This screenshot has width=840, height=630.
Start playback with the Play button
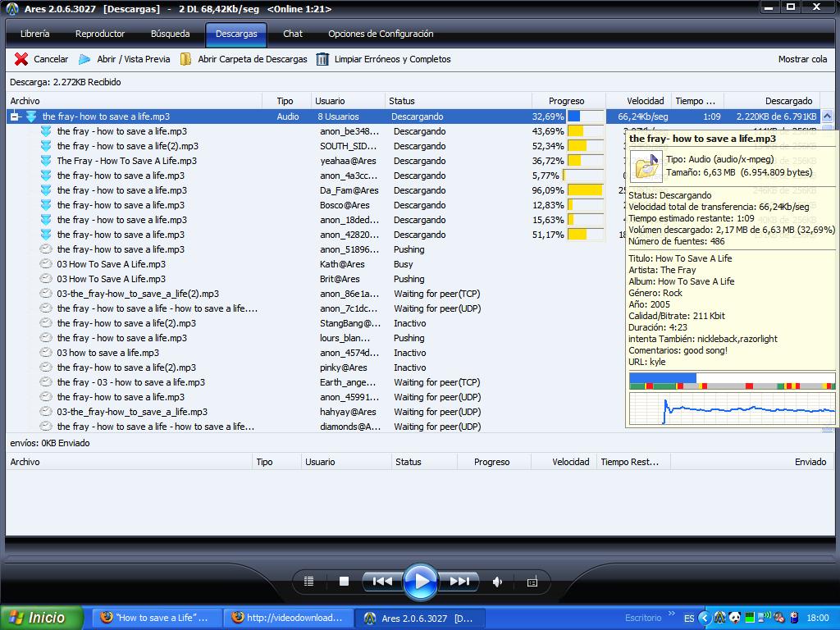(421, 582)
